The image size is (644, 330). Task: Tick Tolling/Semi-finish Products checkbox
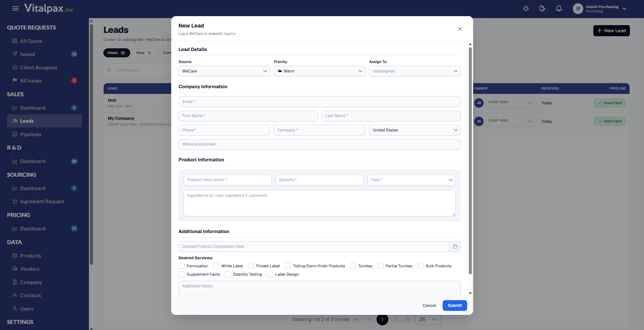point(288,266)
